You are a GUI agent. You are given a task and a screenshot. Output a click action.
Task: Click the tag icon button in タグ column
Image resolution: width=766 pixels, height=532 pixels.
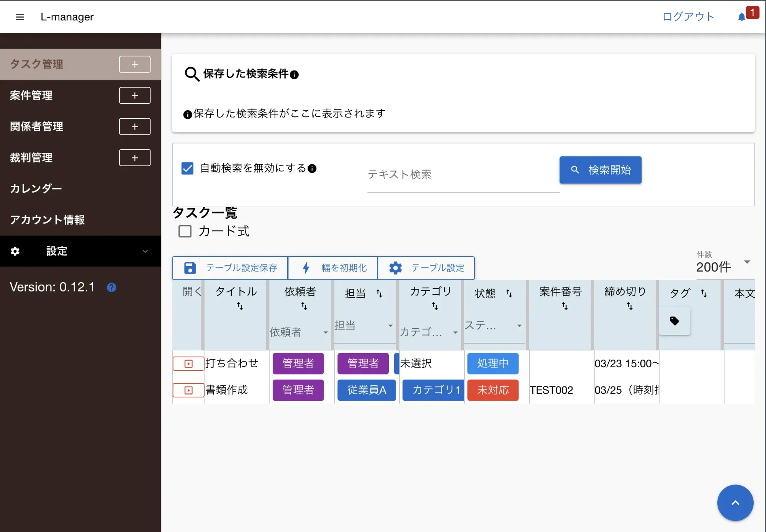(674, 321)
